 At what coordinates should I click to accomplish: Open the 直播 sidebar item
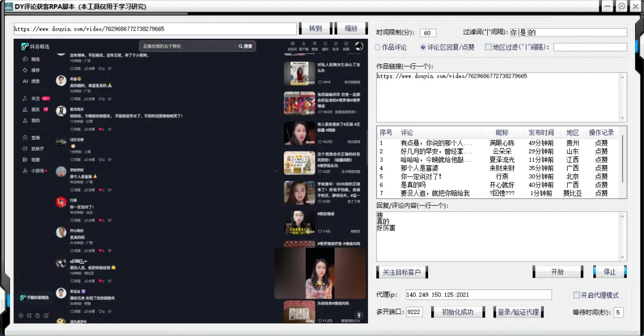click(x=31, y=138)
